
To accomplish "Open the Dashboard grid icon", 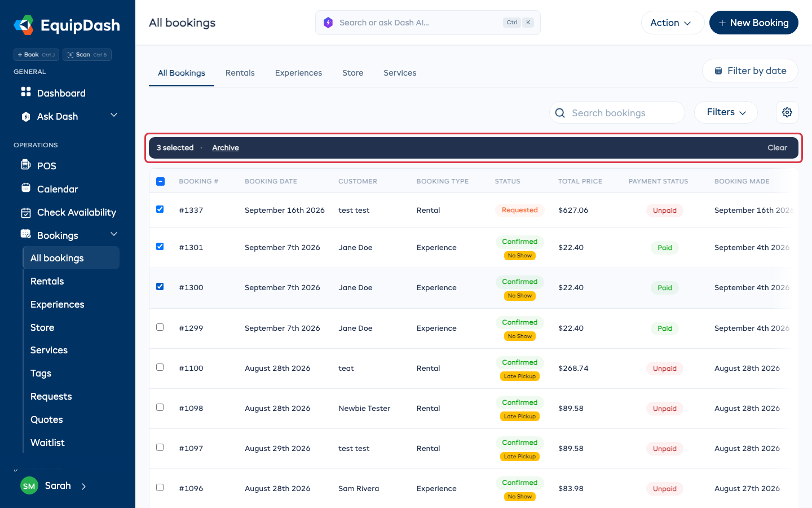I will (26, 91).
